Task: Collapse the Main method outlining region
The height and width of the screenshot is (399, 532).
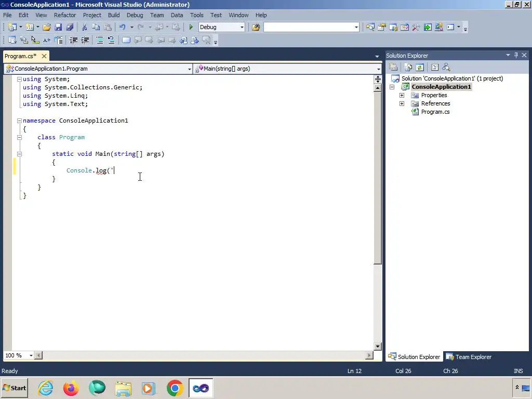Action: [19, 154]
